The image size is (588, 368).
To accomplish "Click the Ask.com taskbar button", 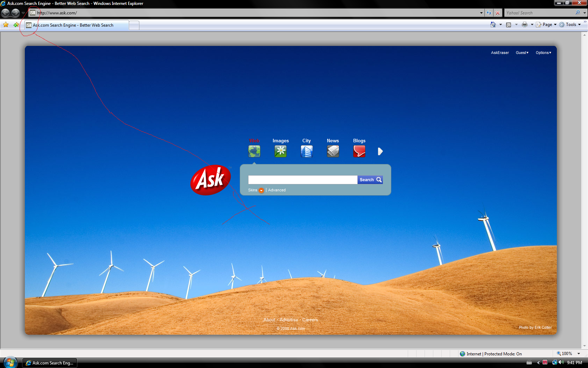I will [50, 363].
